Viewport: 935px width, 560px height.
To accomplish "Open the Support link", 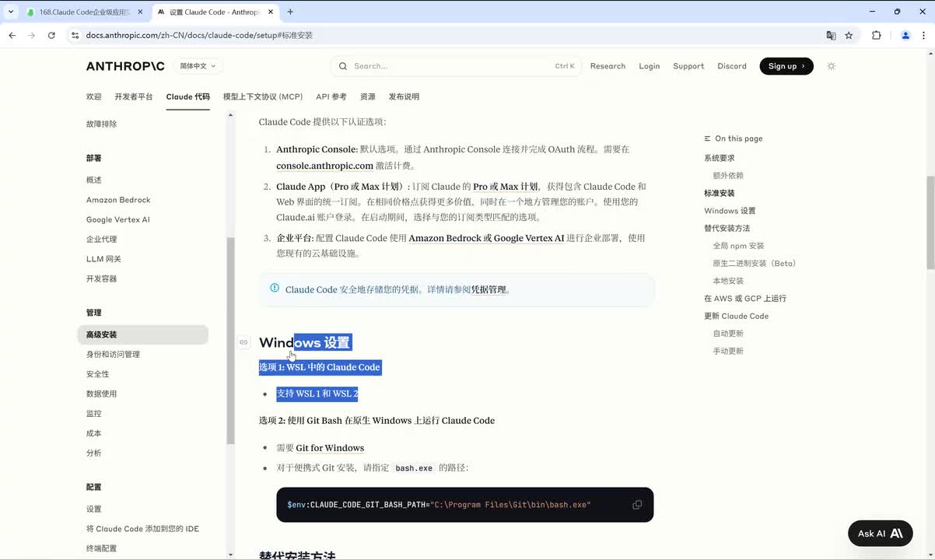I will click(688, 66).
